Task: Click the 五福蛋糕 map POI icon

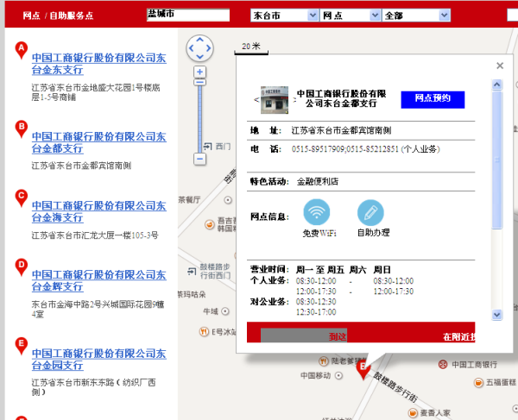Action: pos(478,383)
